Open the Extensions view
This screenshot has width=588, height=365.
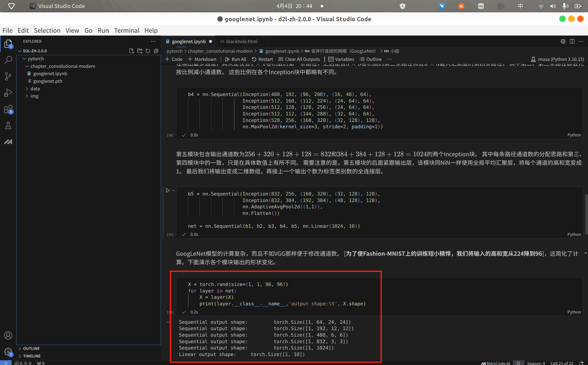pos(8,109)
